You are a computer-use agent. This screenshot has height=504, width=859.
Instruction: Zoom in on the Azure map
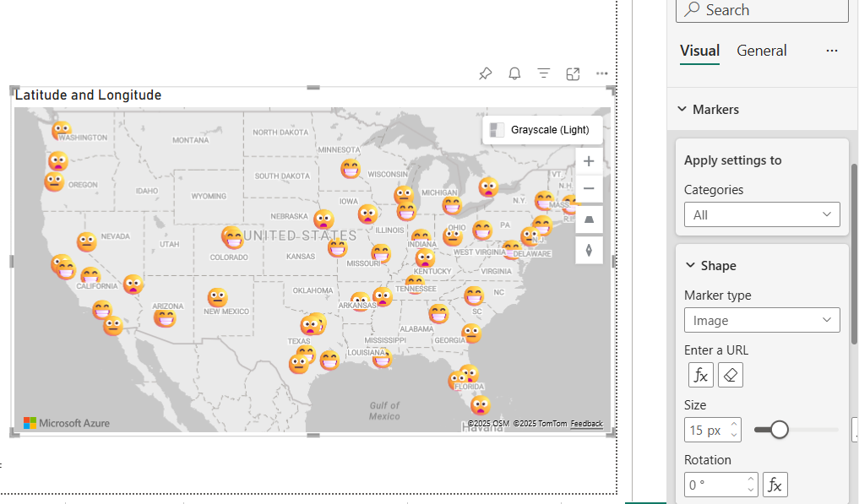pos(589,160)
